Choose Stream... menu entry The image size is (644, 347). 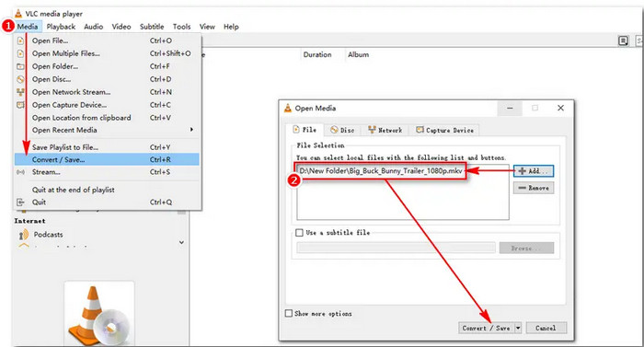pyautogui.click(x=107, y=172)
